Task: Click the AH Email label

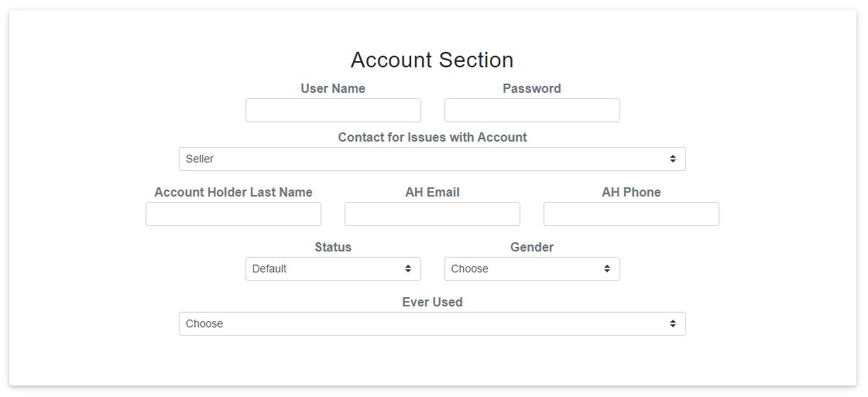Action: (432, 192)
